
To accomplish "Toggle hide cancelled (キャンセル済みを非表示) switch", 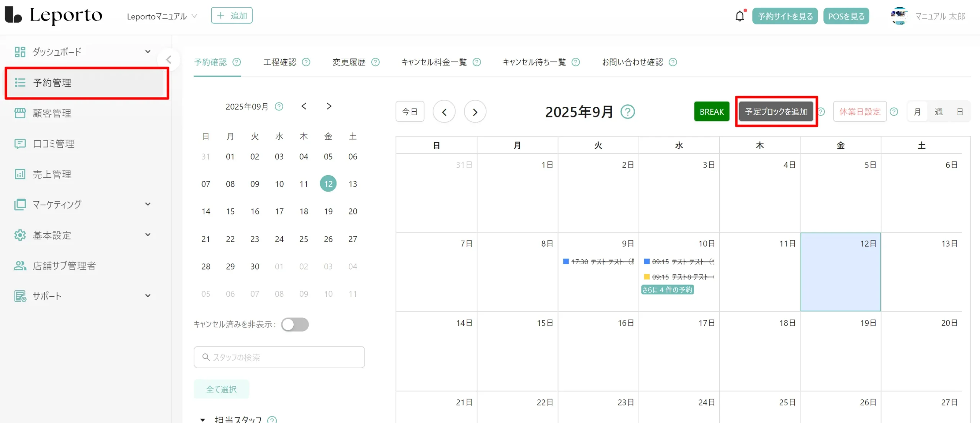I will pos(295,325).
